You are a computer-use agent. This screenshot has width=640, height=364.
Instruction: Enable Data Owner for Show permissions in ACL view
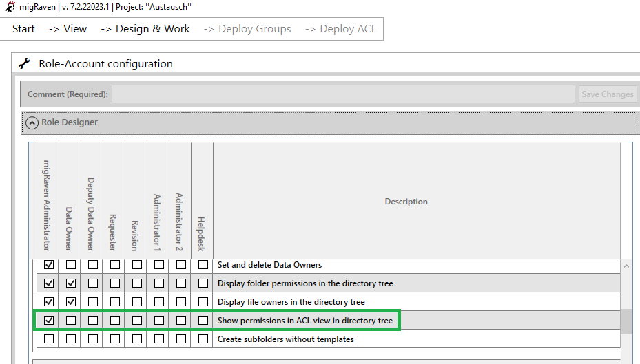coord(71,321)
